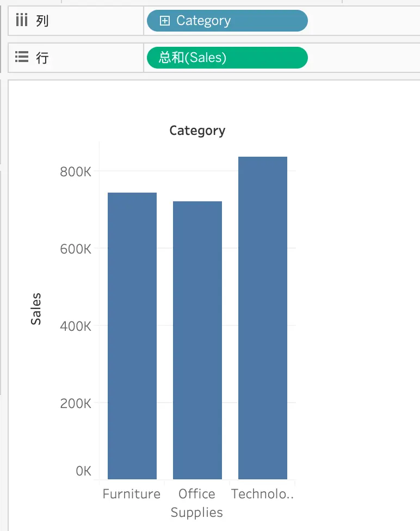Select the 总和(Sales) pill on rows shelf
Screen dimensions: 420x531
tap(227, 58)
